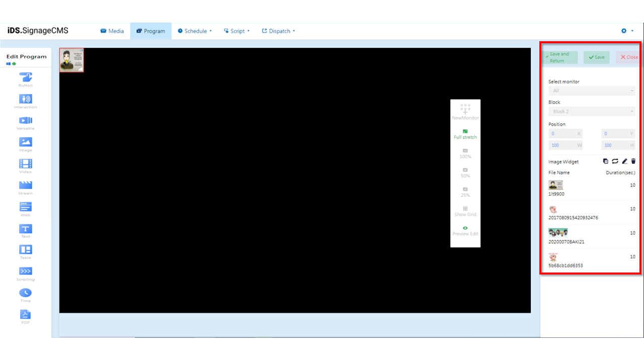Click the 1lt9900 image thumbnail
Viewport: 644px width, 362px height.
(x=555, y=185)
